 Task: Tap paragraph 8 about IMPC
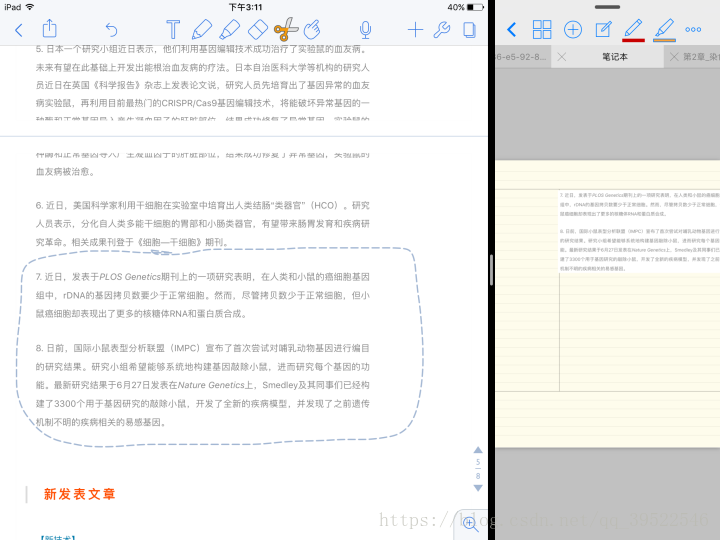point(202,385)
